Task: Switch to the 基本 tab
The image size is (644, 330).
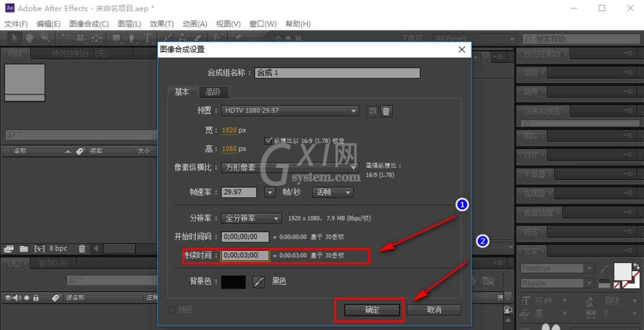Action: (x=182, y=91)
